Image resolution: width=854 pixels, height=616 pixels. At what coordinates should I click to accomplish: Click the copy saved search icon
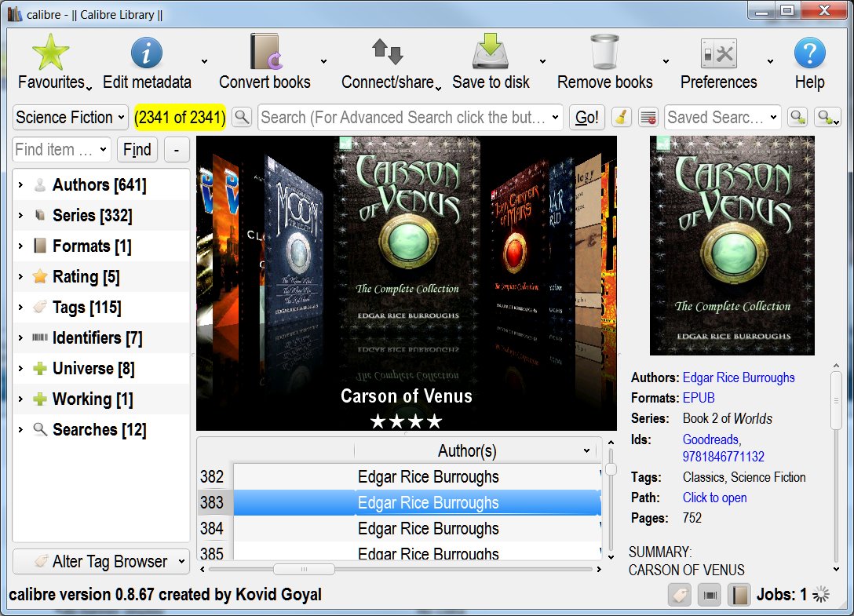[x=798, y=117]
